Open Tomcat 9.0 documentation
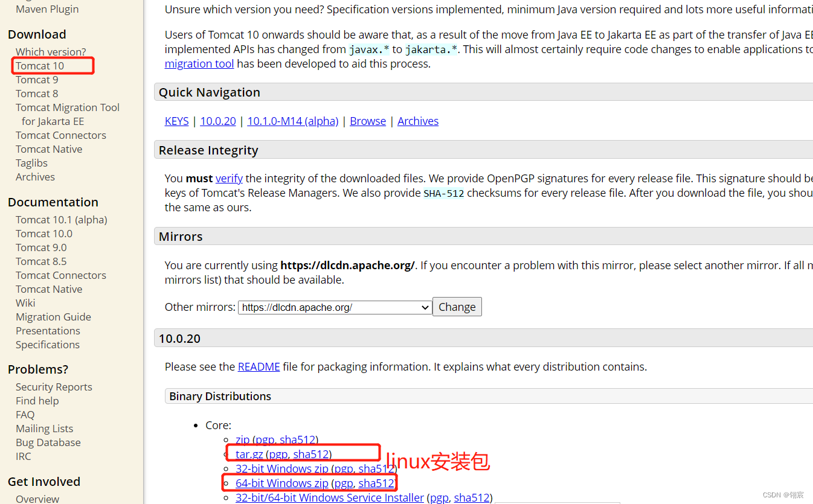The width and height of the screenshot is (813, 504). [x=41, y=247]
